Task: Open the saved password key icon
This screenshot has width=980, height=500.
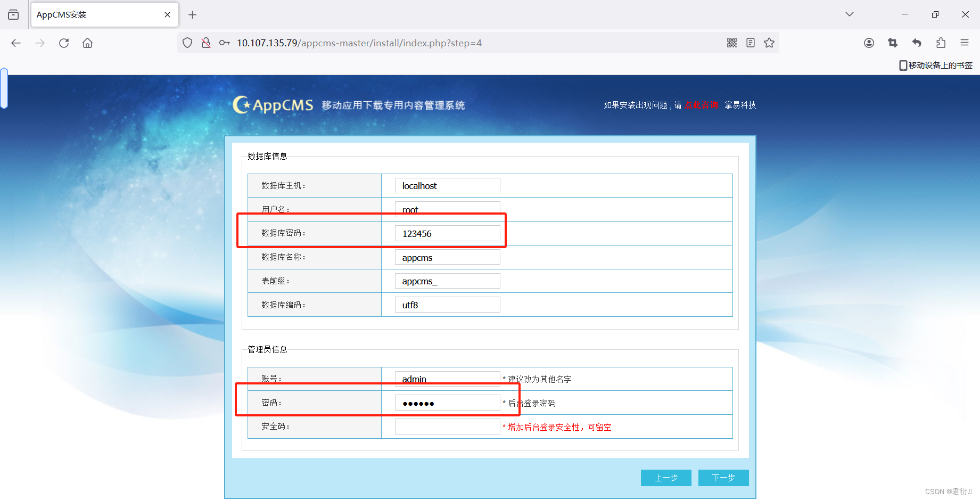Action: 225,43
